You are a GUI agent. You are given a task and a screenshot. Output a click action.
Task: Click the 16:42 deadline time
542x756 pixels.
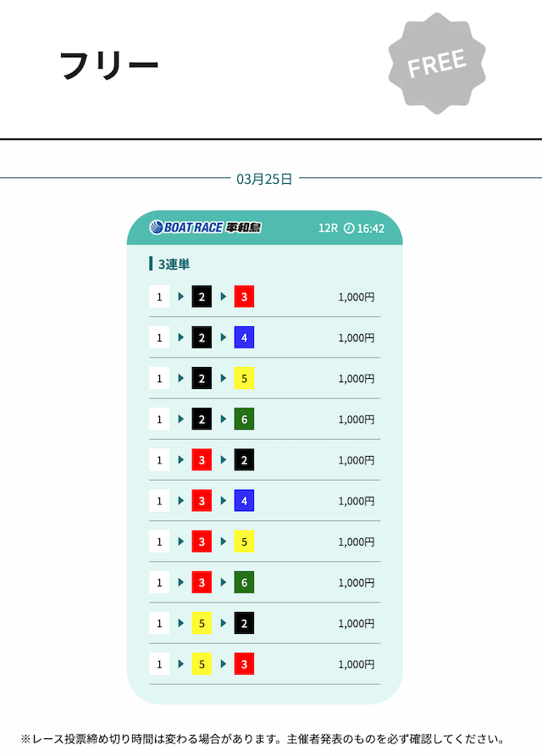tap(371, 229)
